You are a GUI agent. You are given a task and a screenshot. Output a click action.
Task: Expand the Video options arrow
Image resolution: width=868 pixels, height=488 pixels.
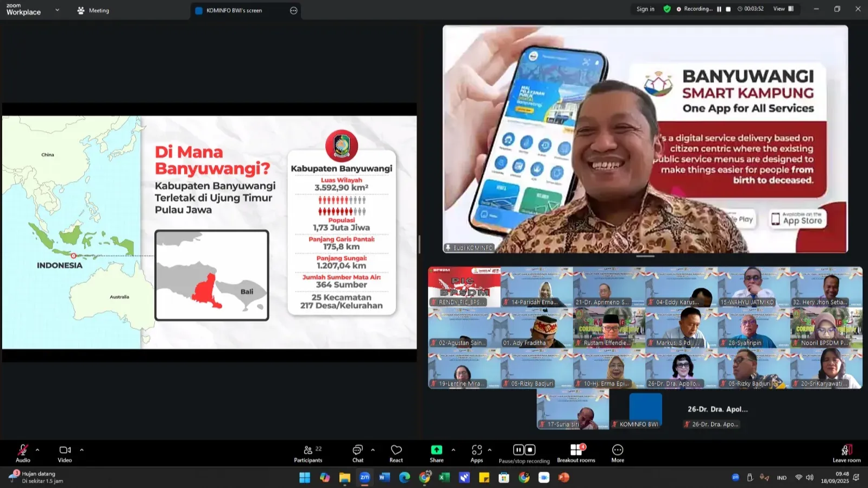[x=82, y=450]
